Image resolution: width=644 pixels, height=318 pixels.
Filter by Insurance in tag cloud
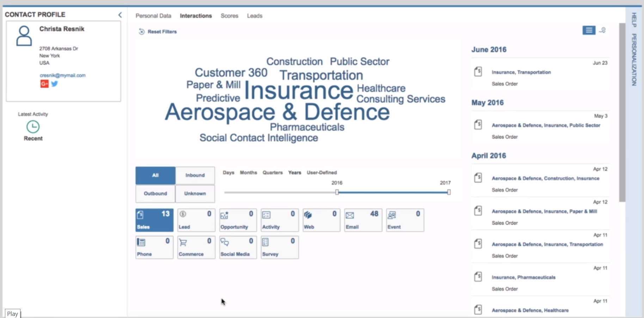(x=299, y=91)
